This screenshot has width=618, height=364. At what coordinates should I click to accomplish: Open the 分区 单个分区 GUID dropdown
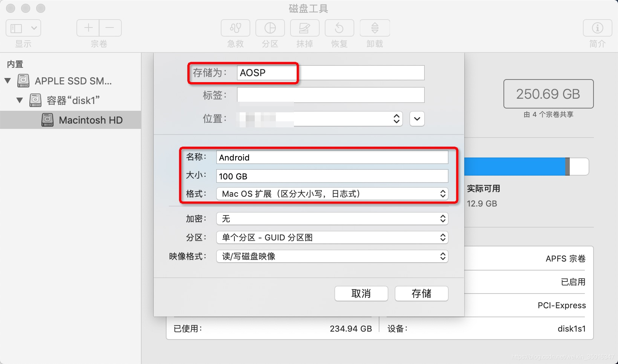332,237
